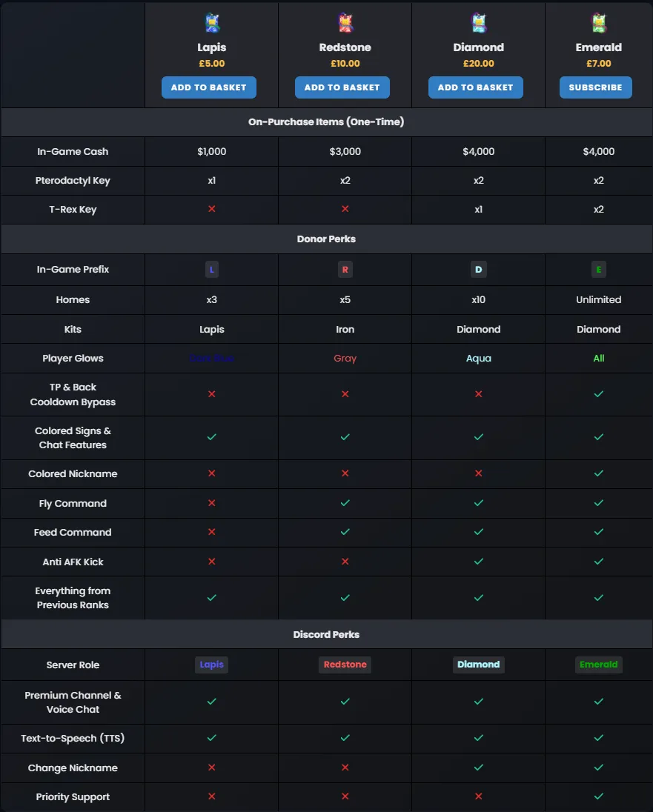Click the Diamond rank icon

(x=479, y=24)
